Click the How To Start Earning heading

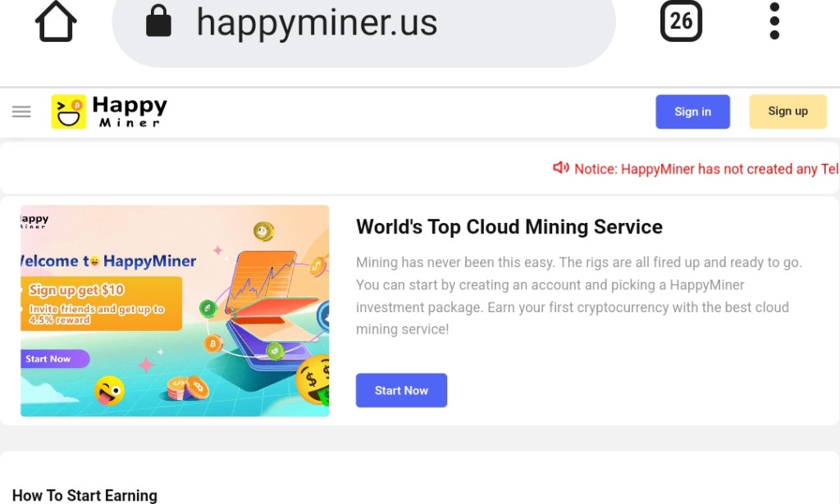[84, 495]
